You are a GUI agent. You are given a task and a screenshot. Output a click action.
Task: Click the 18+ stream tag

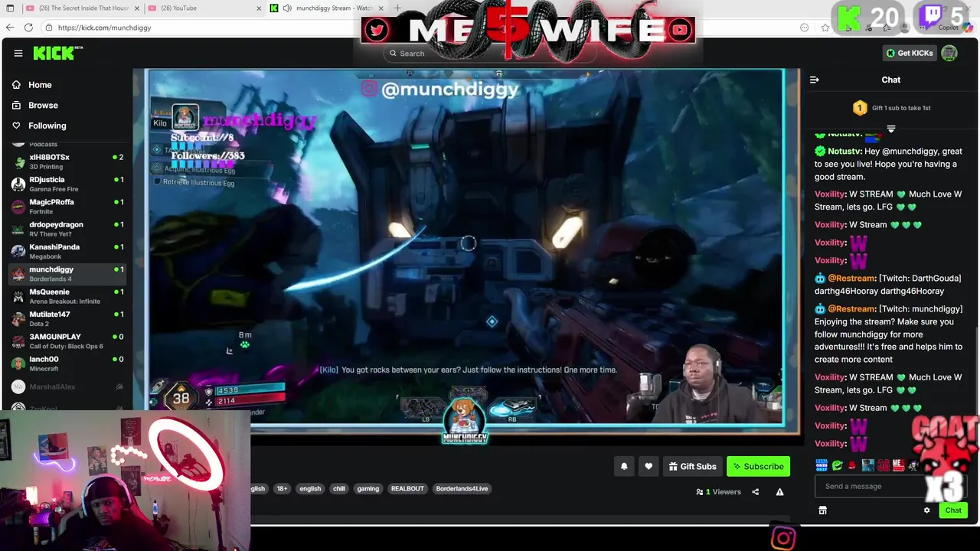(282, 488)
